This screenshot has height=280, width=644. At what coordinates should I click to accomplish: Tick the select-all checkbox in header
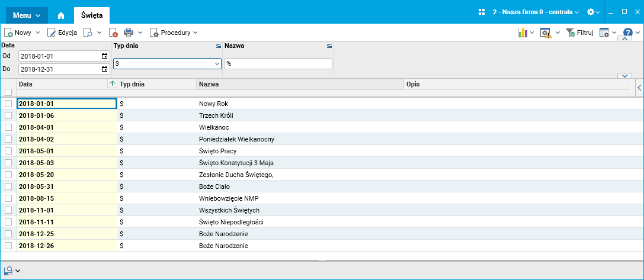point(8,92)
